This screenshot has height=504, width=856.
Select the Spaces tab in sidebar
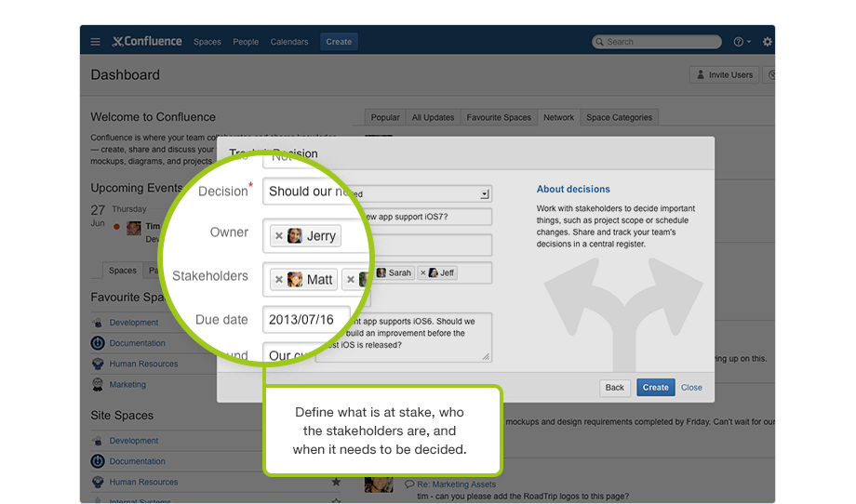pyautogui.click(x=122, y=271)
